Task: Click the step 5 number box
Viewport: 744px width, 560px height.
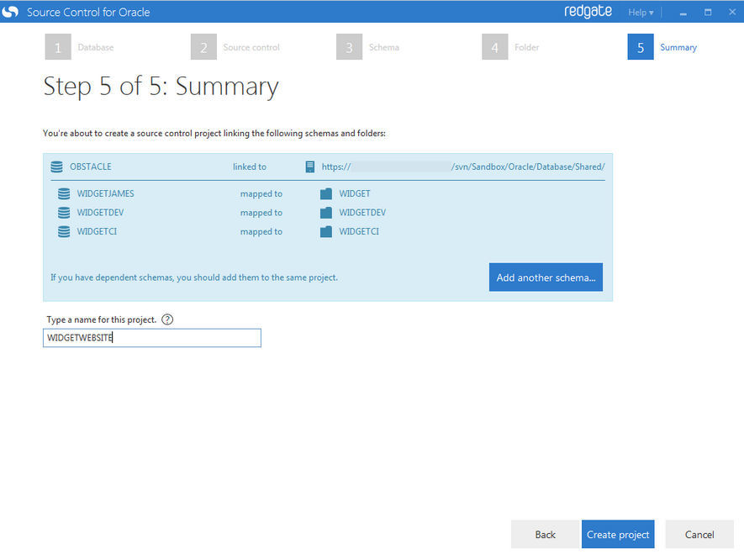Action: 641,46
